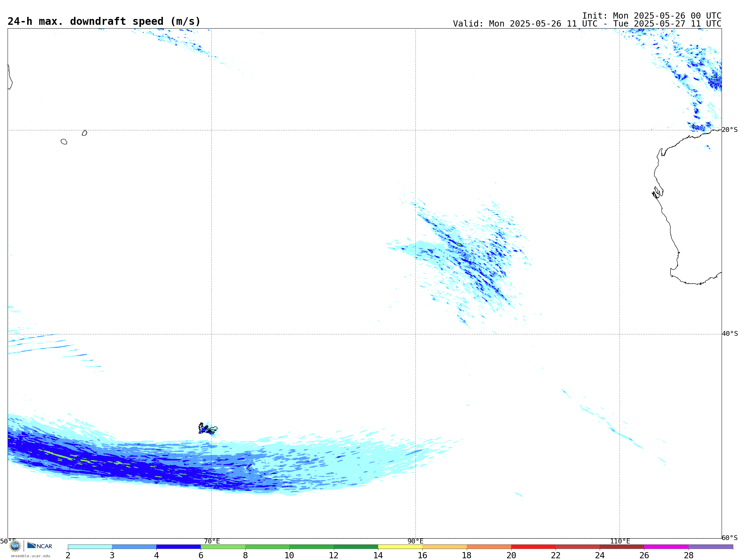
Task: Click the yellow 14-16 color swatch
Action: pos(400,547)
